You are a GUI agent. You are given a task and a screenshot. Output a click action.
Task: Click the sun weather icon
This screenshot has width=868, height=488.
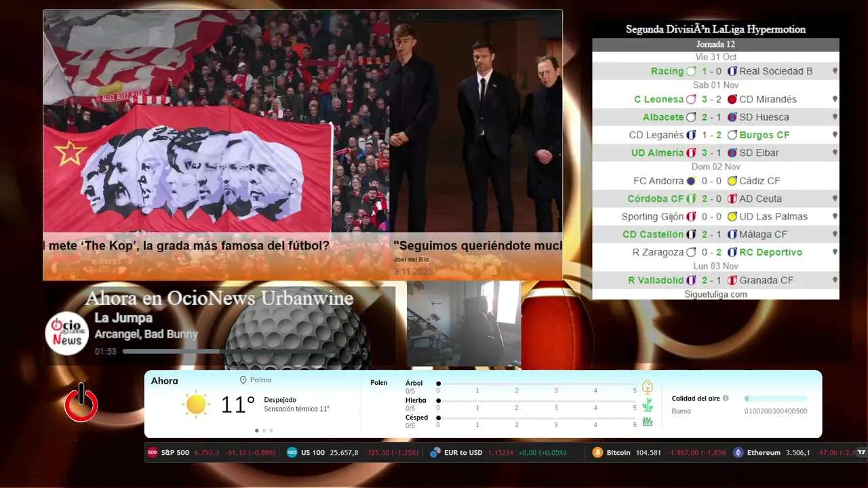point(196,404)
